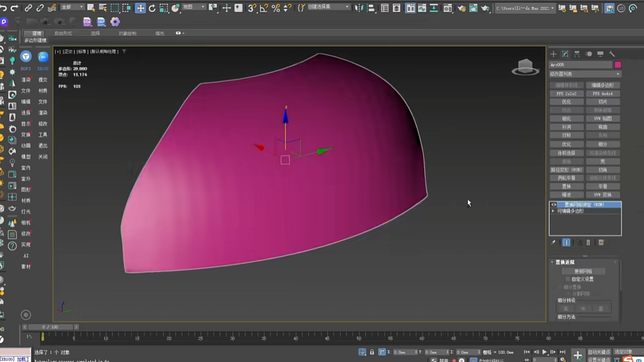This screenshot has height=362, width=644.
Task: Enable the 自定义设置 checkbox
Action: (567, 279)
